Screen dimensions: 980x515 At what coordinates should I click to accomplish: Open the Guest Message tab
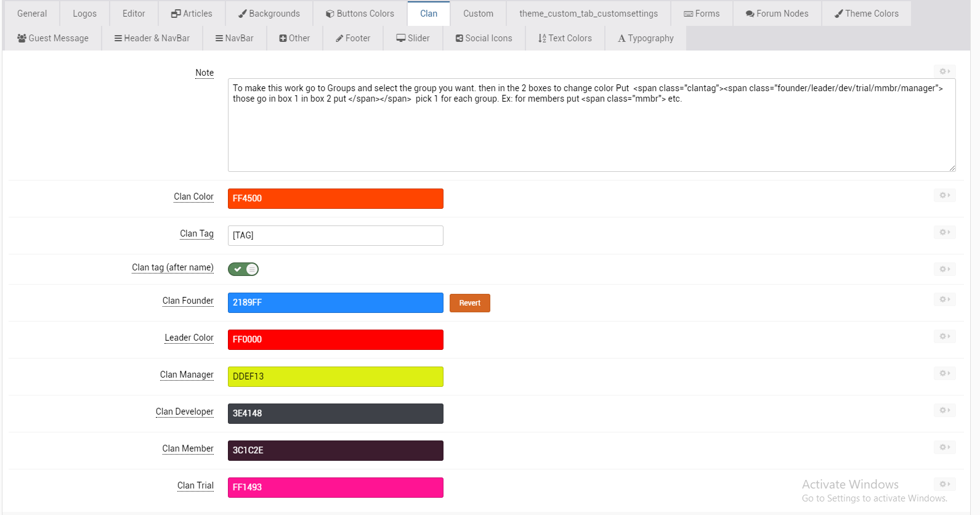[53, 38]
